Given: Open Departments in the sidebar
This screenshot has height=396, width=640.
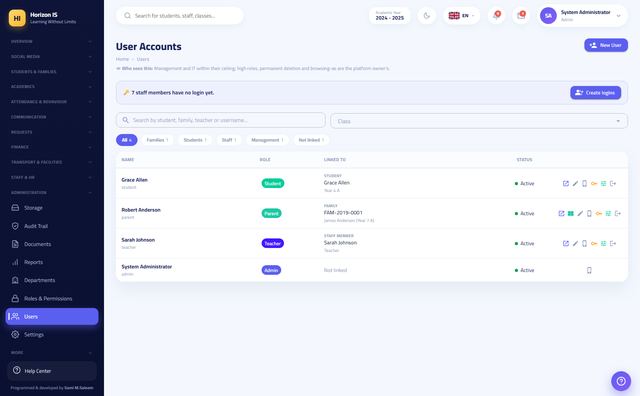Looking at the screenshot, I should click(x=51, y=280).
